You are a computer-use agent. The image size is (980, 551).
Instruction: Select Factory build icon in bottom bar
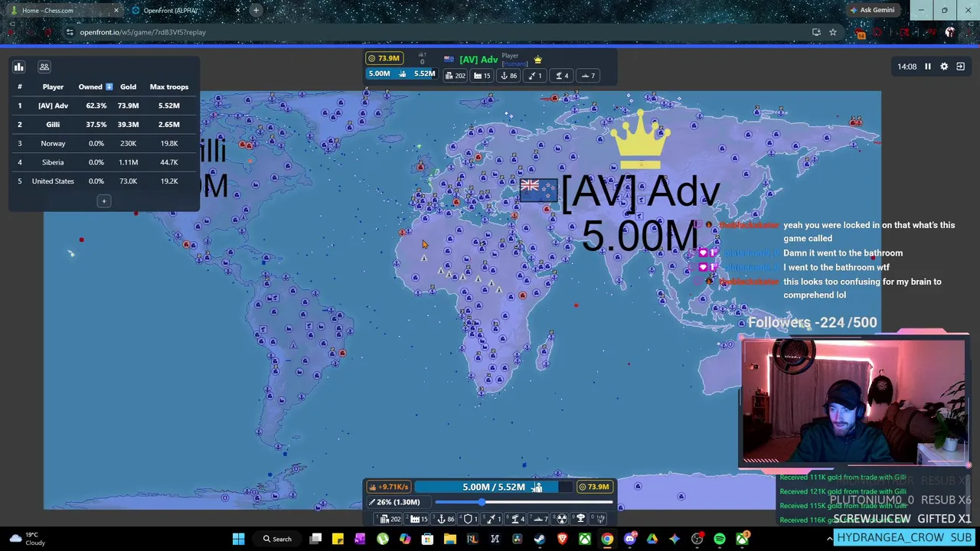pos(416,519)
